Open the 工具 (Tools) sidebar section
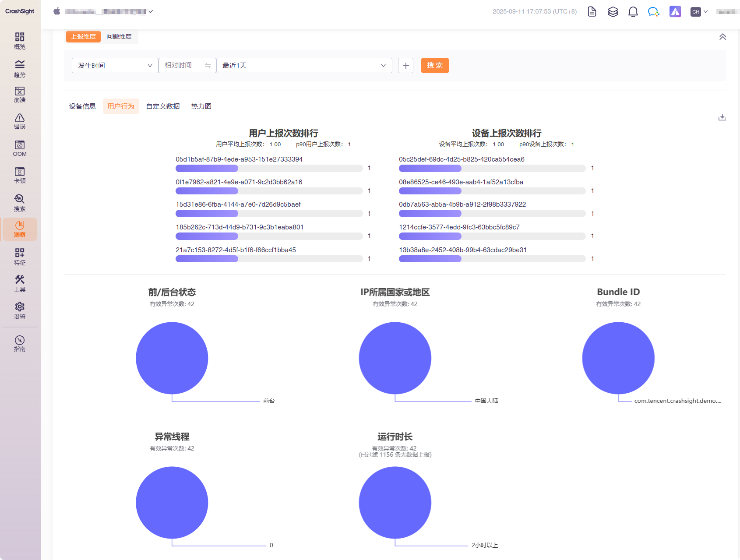740x560 pixels. coord(20,283)
